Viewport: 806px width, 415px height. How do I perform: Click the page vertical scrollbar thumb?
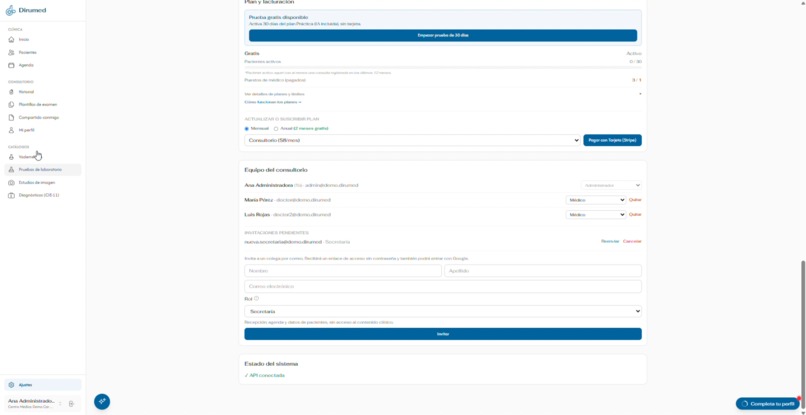coord(803,333)
